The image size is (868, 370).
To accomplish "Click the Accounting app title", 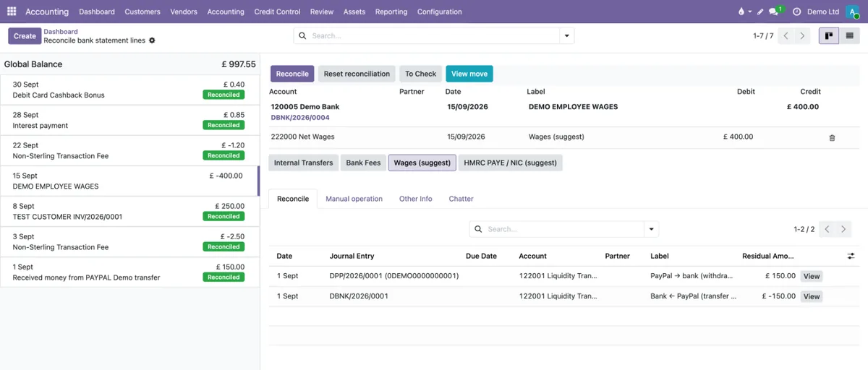I will coord(47,12).
